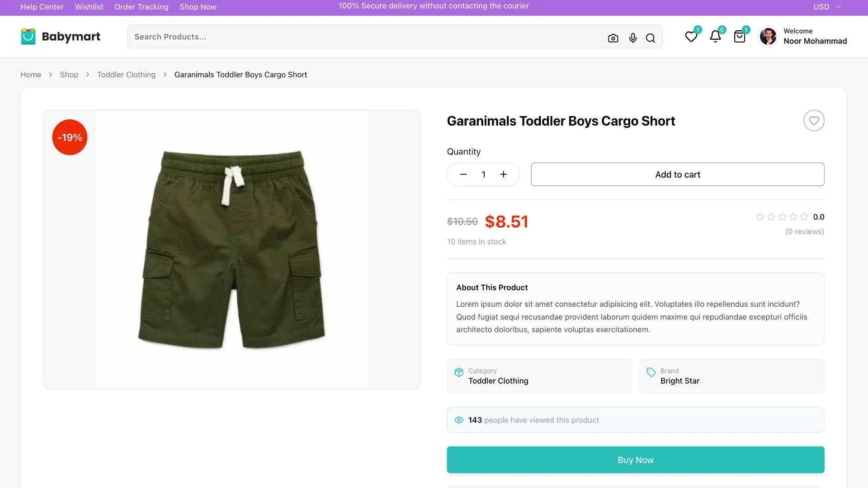Start voice search with microphone icon

(x=632, y=38)
